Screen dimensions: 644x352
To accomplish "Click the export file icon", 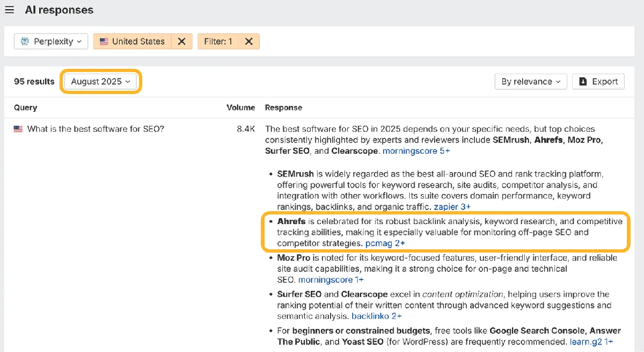I will click(x=583, y=82).
